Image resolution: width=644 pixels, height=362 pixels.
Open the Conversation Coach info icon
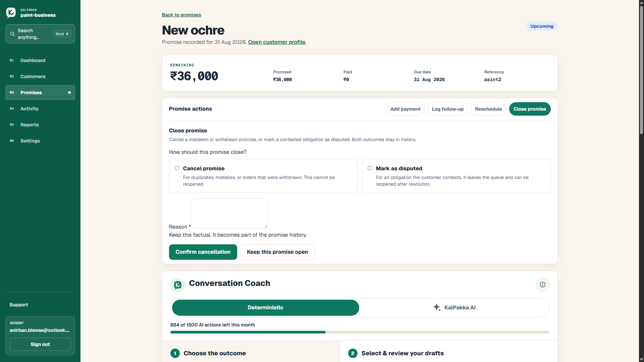click(542, 285)
